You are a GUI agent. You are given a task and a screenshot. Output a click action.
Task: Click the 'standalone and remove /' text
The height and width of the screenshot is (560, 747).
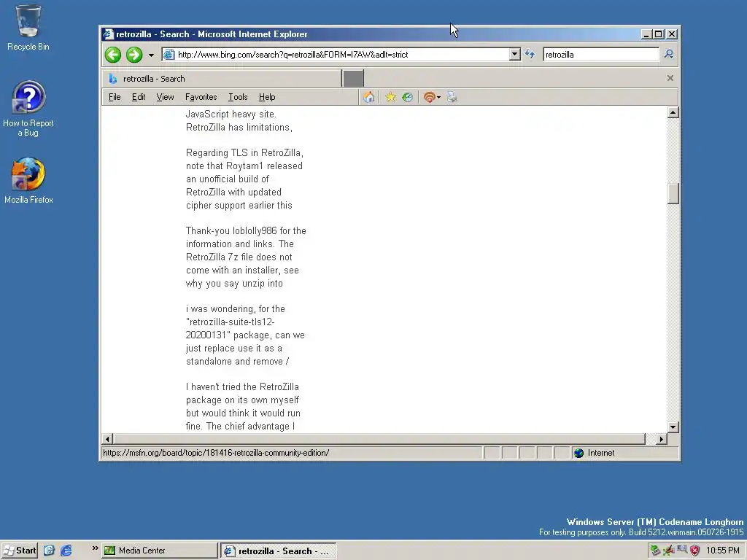237,362
